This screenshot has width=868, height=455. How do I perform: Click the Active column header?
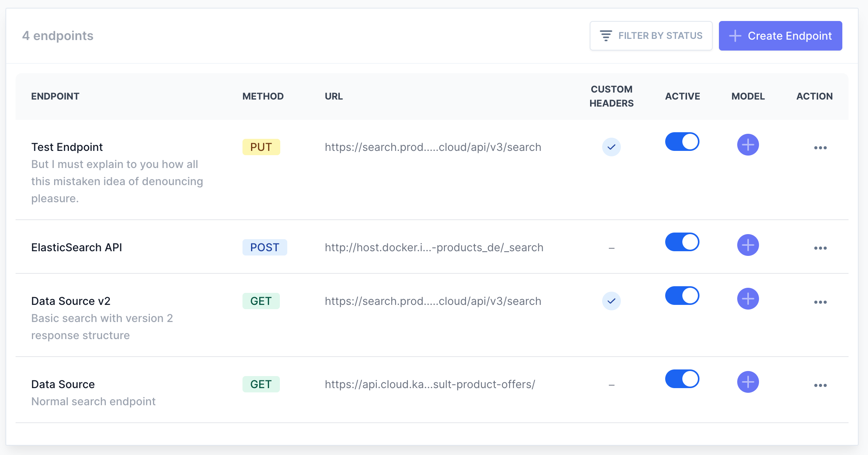point(682,96)
